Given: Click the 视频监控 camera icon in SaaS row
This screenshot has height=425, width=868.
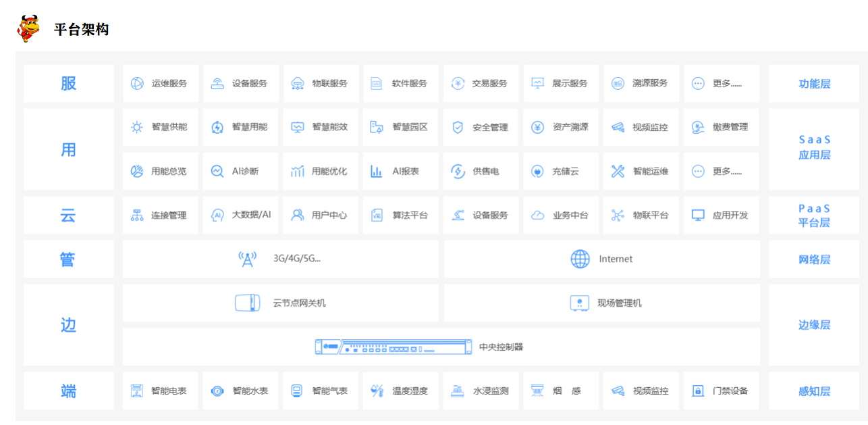Looking at the screenshot, I should pos(618,127).
